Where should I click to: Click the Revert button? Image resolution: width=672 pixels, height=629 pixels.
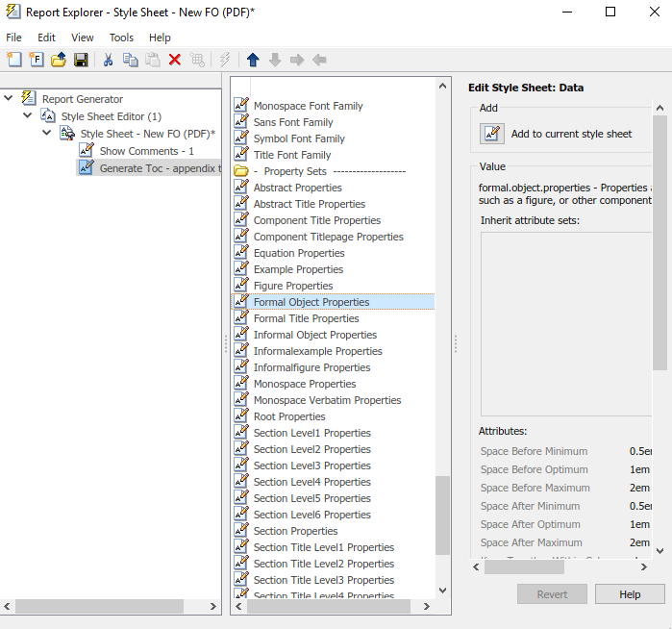(x=552, y=594)
